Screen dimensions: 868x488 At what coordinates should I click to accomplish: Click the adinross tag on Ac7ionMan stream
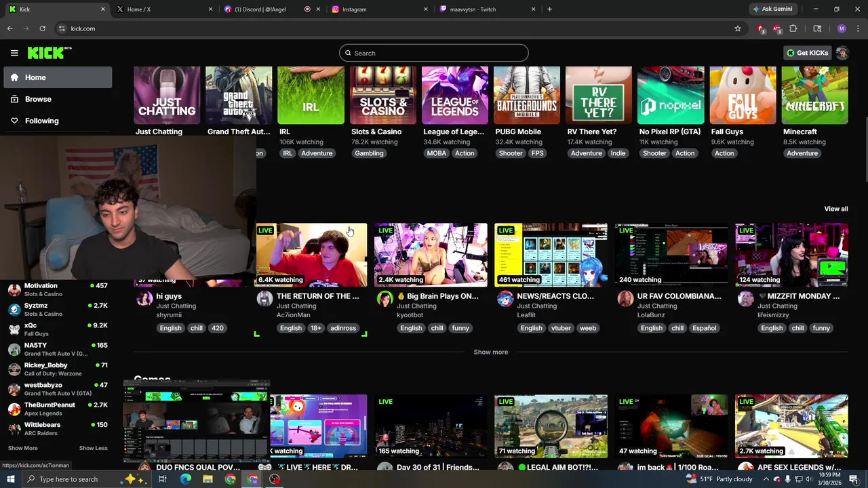coord(343,328)
